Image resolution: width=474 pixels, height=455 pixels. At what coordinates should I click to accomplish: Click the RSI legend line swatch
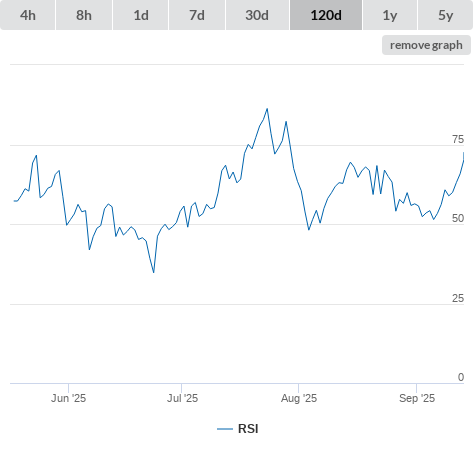[225, 429]
